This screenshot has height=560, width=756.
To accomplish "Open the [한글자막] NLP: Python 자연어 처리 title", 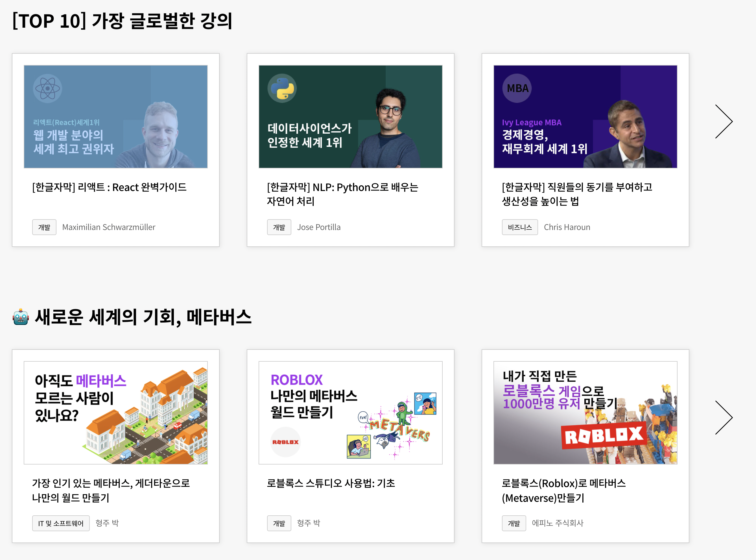I will coord(342,194).
